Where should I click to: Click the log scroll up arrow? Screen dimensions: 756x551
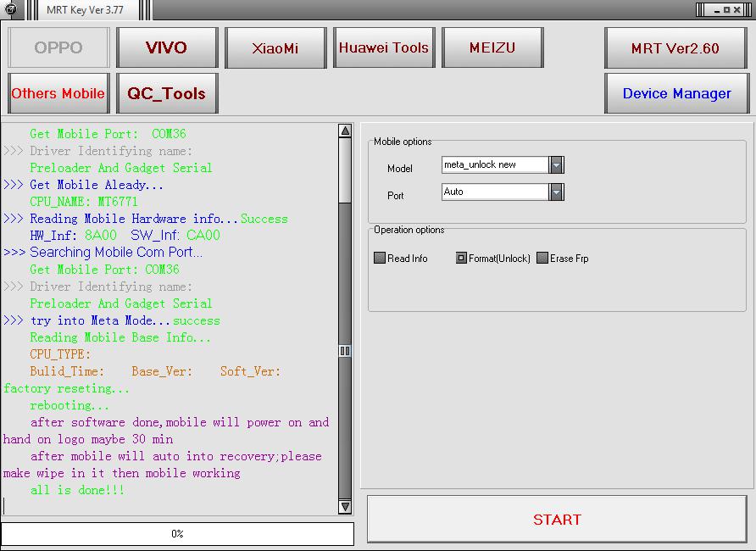[x=345, y=131]
